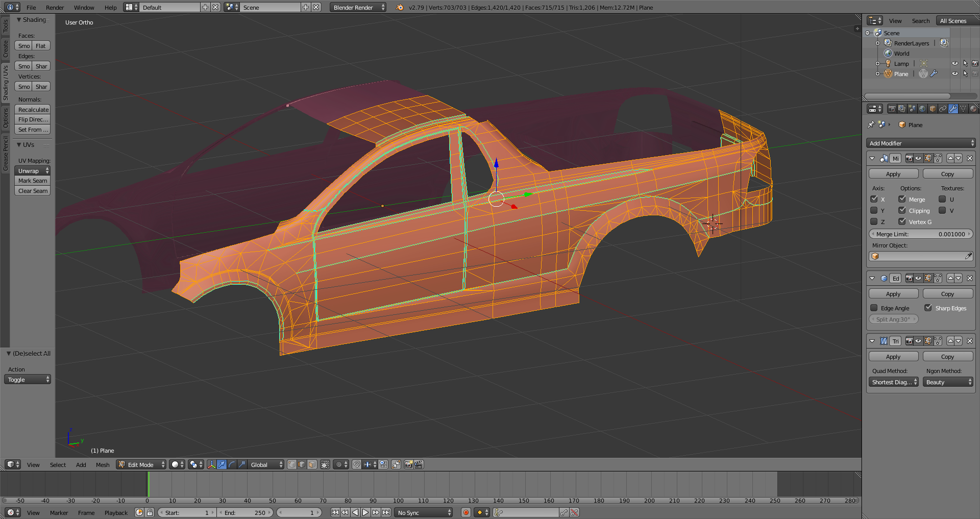Click the delete keyframes icon in timeline

[575, 512]
